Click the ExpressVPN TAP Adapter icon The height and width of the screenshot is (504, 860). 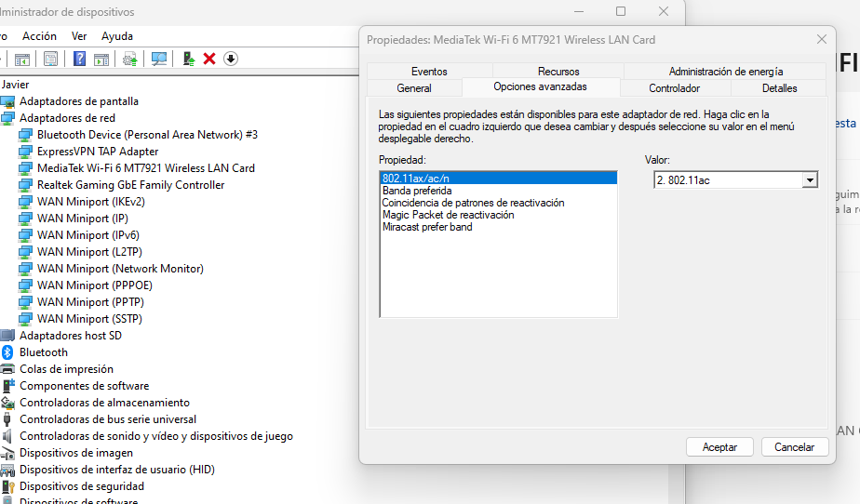[x=26, y=152]
